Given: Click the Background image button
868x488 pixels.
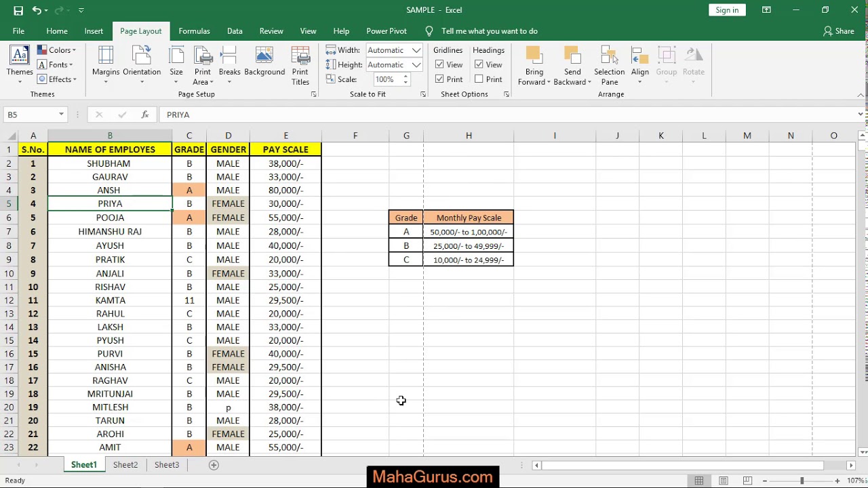Looking at the screenshot, I should (x=264, y=61).
